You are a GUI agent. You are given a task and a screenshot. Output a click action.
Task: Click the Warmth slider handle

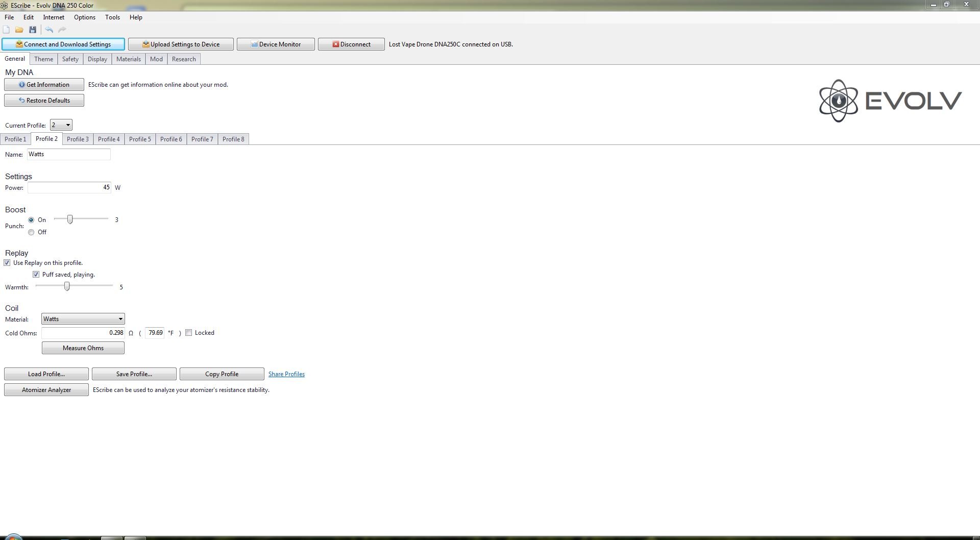(x=67, y=287)
